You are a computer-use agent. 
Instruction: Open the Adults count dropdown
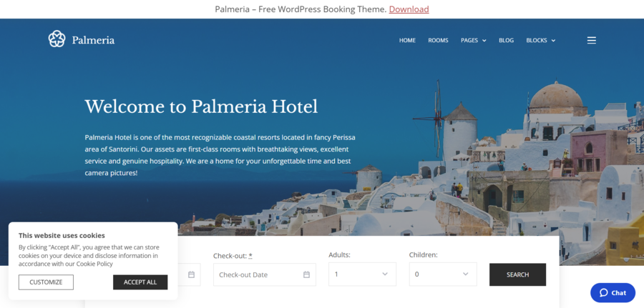click(362, 274)
